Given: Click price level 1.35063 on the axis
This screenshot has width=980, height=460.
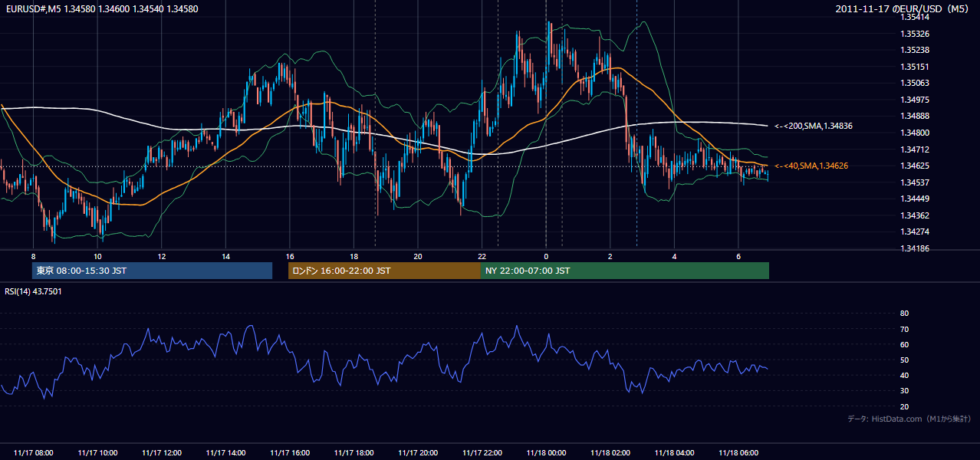Looking at the screenshot, I should [915, 83].
